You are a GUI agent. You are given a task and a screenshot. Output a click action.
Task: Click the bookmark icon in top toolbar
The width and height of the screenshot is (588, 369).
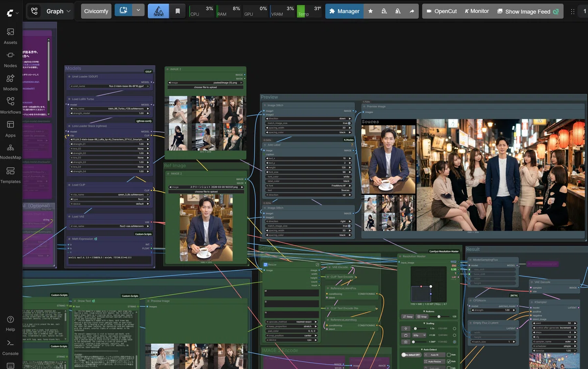(x=177, y=11)
